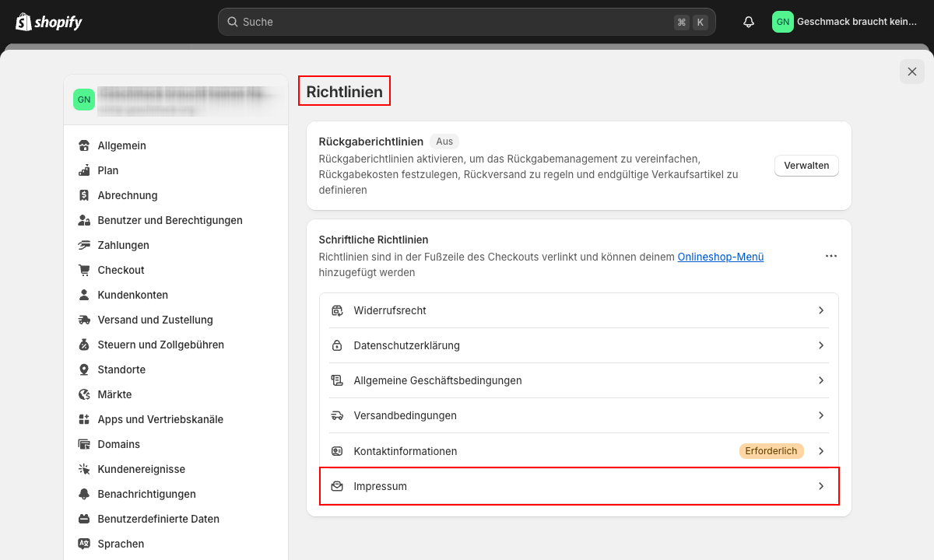Click into the Suche search field
Screen dimensions: 934x560
coord(451,22)
